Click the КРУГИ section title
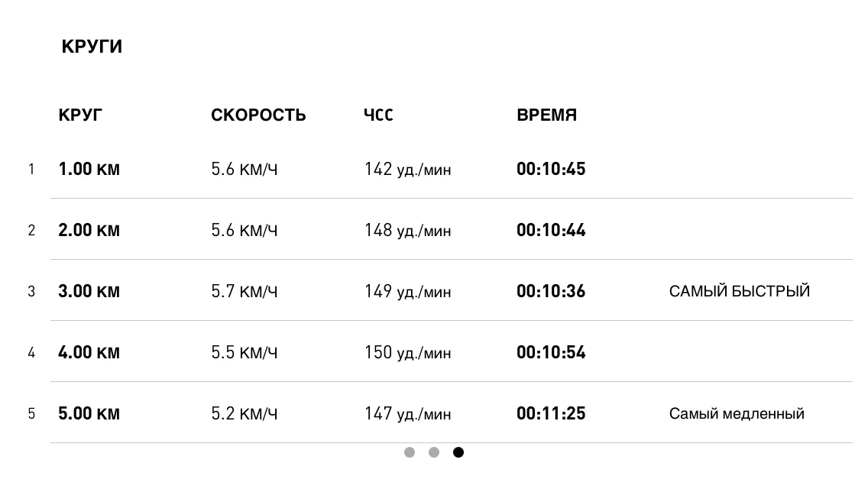The height and width of the screenshot is (489, 868). point(92,47)
